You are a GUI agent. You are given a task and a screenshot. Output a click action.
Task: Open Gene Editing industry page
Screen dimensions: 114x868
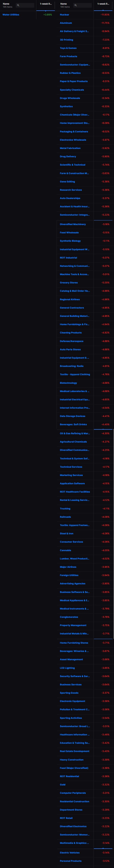(68, 182)
